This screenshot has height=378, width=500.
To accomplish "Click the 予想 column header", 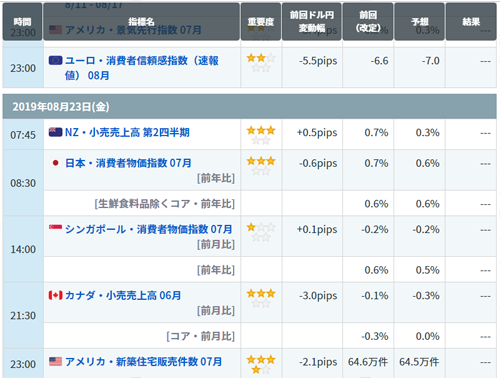I will click(420, 22).
